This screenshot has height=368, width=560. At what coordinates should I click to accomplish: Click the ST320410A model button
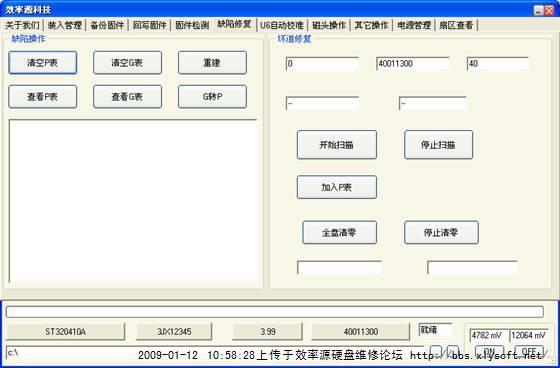tap(65, 332)
